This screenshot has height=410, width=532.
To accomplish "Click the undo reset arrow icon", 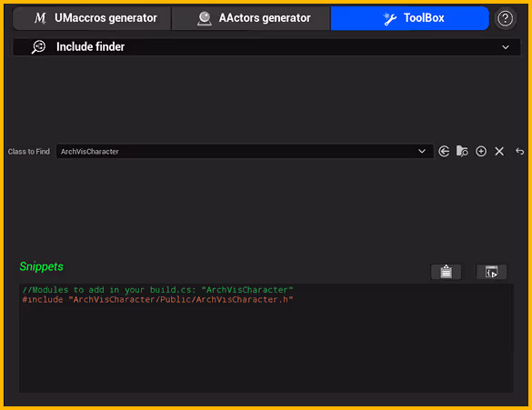I will (x=519, y=151).
